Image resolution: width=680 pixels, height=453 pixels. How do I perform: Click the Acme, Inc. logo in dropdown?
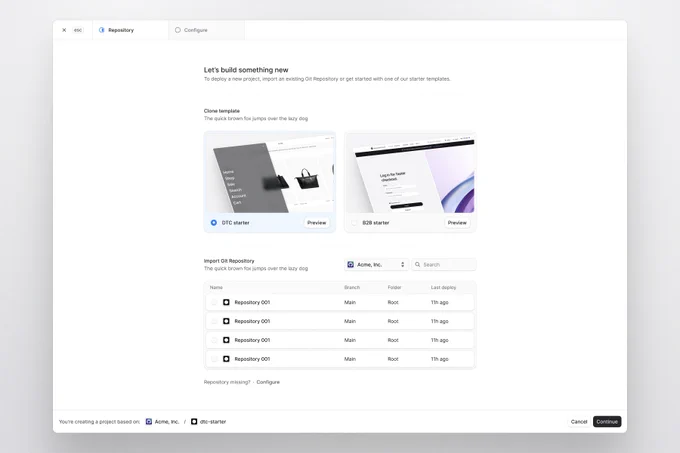350,264
